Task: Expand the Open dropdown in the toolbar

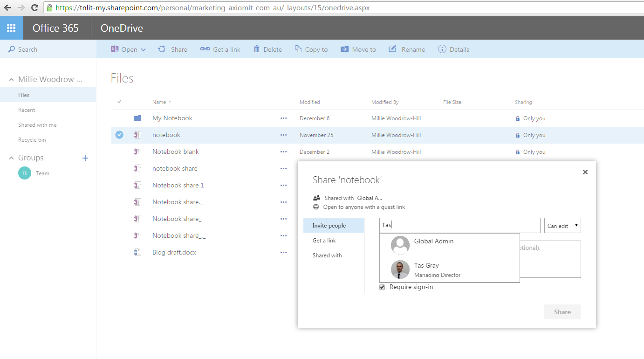Action: point(144,49)
